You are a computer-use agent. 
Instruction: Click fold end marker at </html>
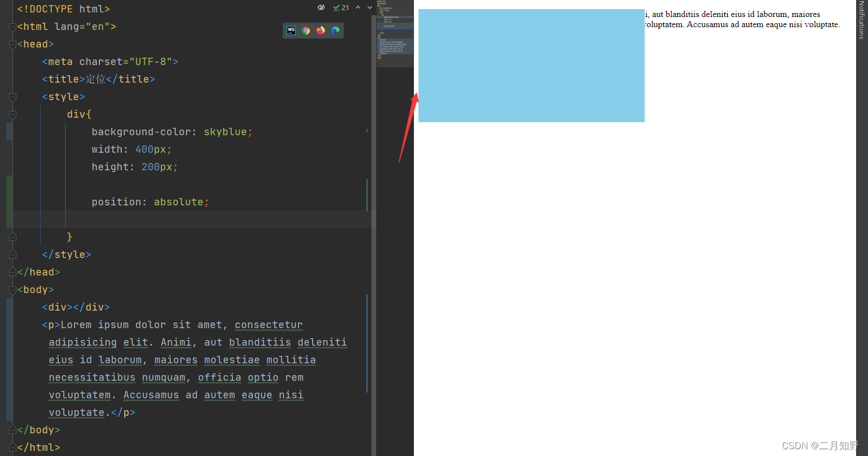(x=12, y=448)
